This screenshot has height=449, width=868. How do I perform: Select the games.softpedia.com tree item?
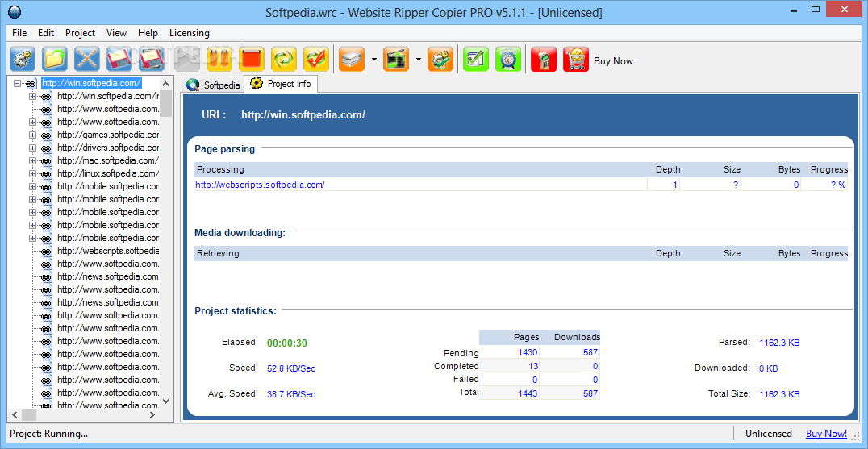108,135
